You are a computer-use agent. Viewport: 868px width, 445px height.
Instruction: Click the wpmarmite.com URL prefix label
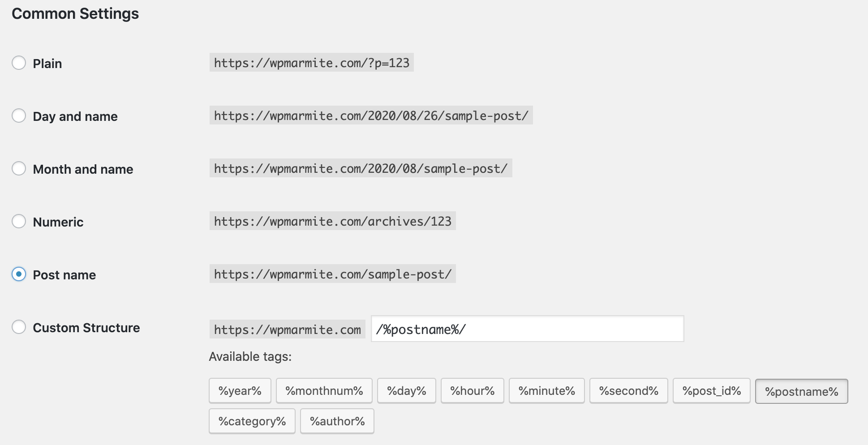pos(287,329)
